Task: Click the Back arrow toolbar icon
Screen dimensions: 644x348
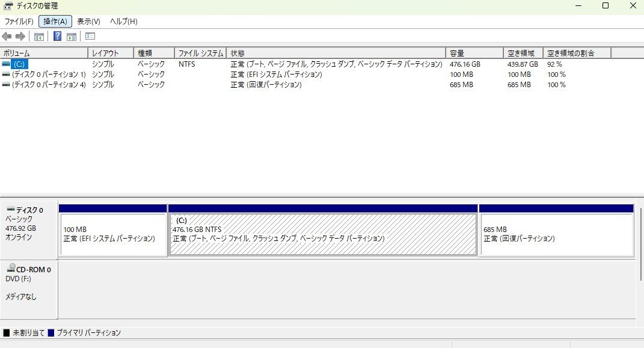Action: [7, 37]
